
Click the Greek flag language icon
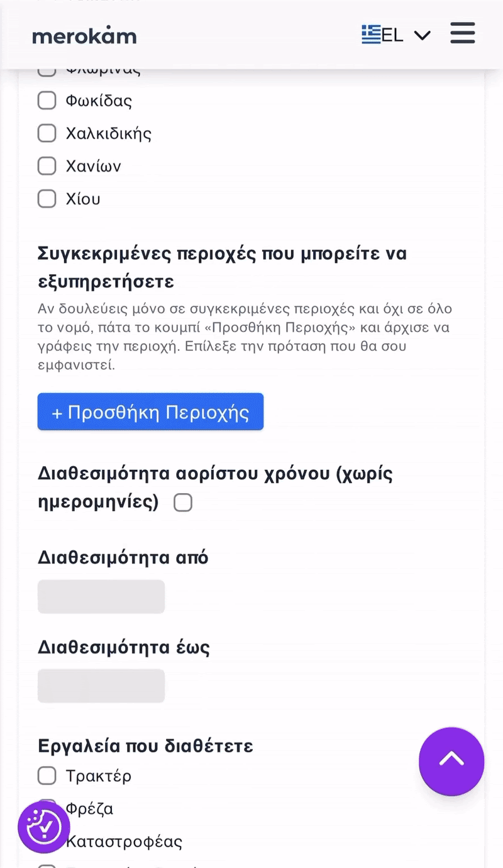coord(370,35)
